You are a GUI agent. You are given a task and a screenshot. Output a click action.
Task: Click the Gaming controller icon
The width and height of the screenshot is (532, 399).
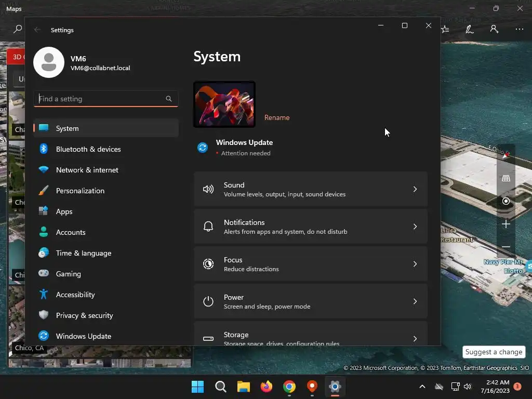tap(44, 273)
